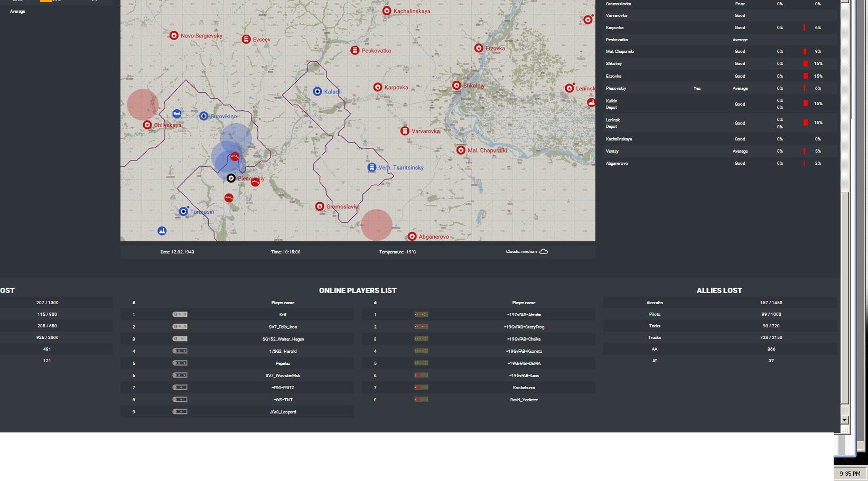The height and width of the screenshot is (481, 868).
Task: Click the Kalach airfield marker on map
Action: 318,91
